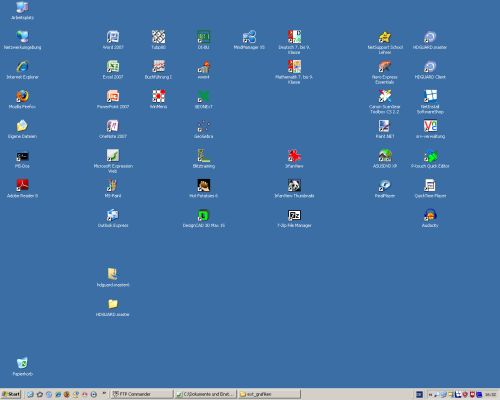Image resolution: width=500 pixels, height=400 pixels.
Task: Open the Arbeitsplatz desktop icon
Action: [22, 7]
